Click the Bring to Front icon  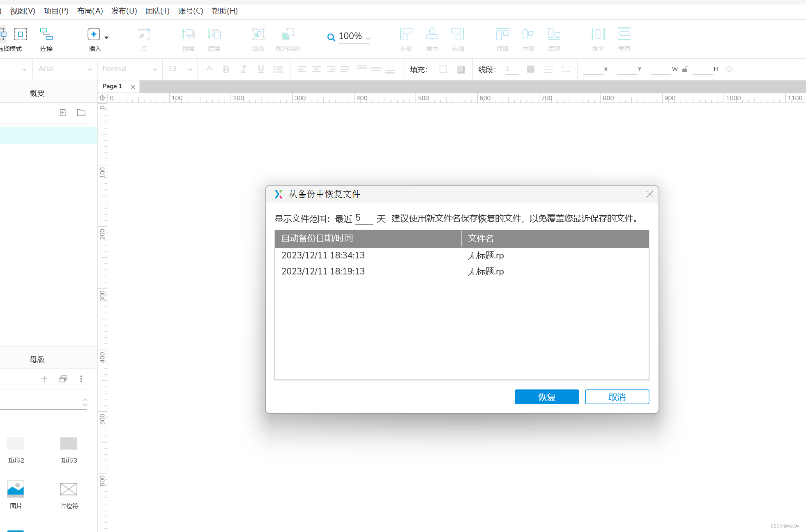tap(188, 35)
